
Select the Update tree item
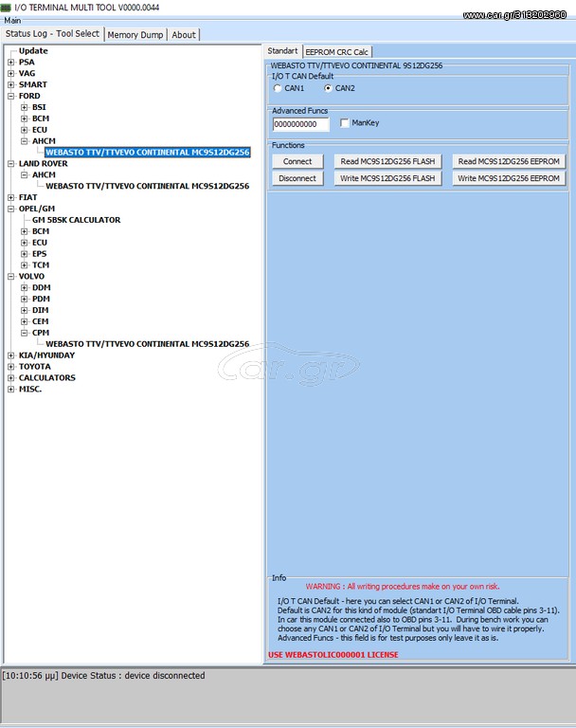pyautogui.click(x=33, y=51)
